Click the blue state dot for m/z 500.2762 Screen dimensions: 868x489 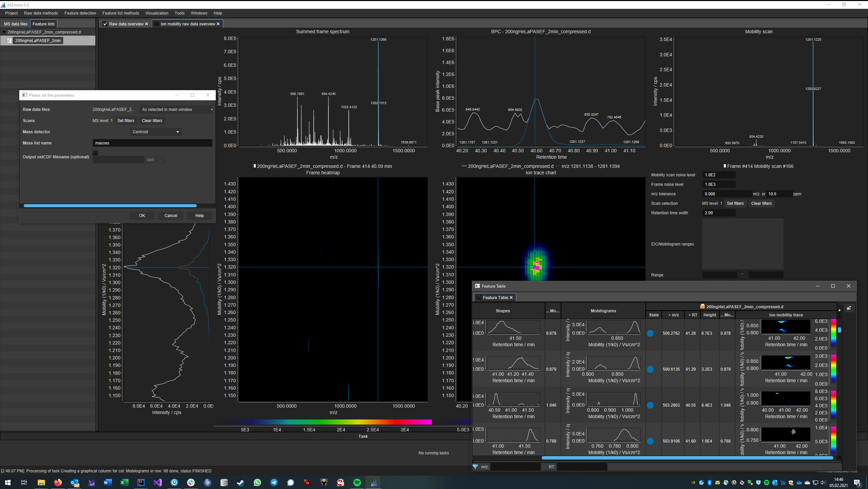pyautogui.click(x=650, y=333)
